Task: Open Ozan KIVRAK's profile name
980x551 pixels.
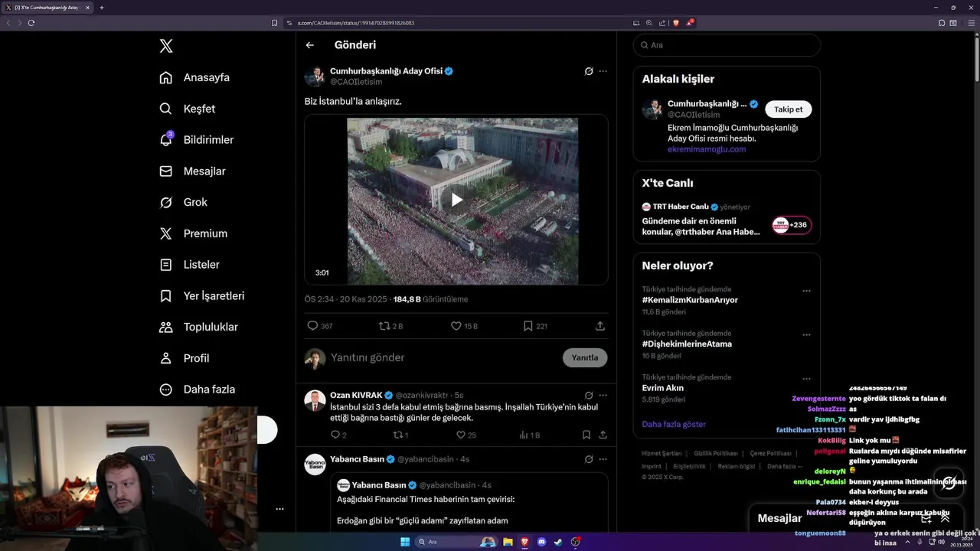Action: (x=356, y=395)
